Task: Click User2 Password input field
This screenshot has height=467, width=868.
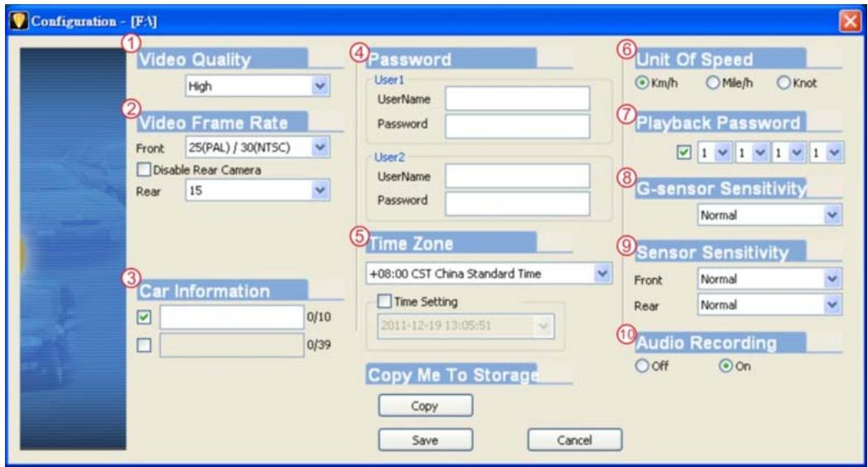Action: (x=518, y=203)
